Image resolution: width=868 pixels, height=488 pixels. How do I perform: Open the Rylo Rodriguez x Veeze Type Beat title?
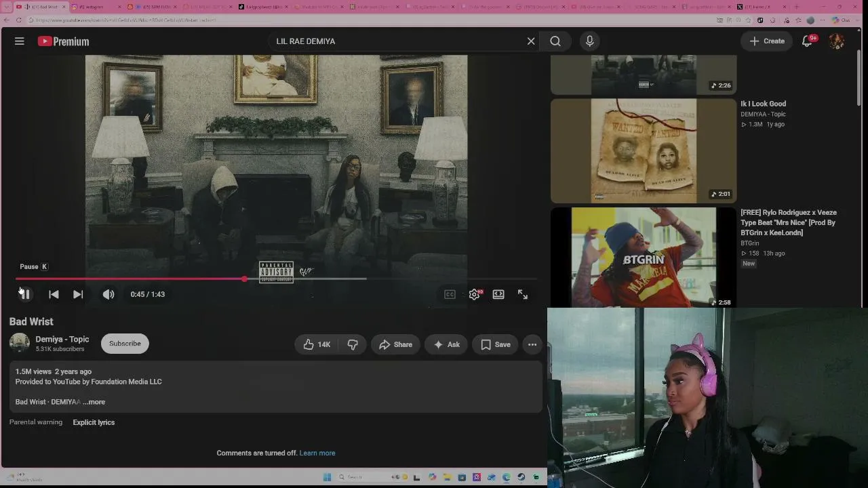point(789,222)
